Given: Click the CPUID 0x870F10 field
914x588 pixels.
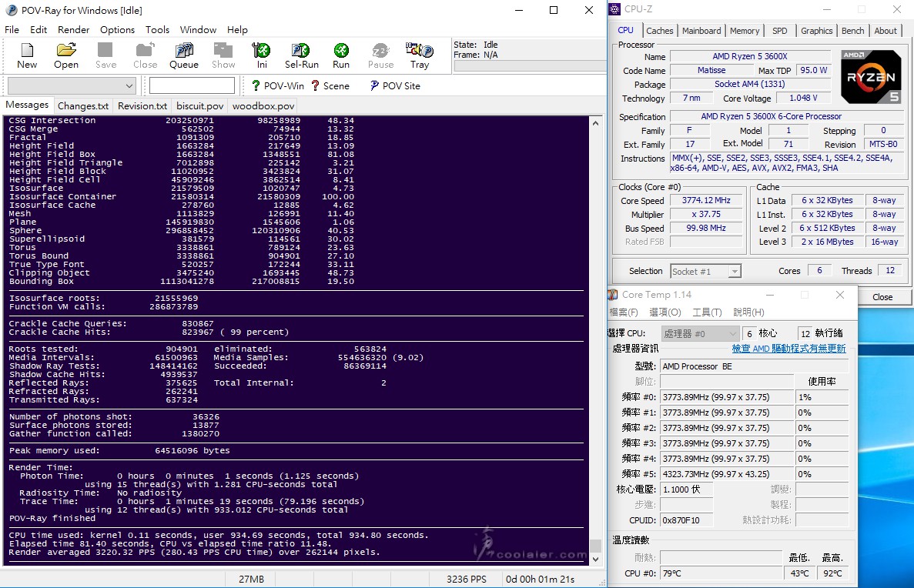Looking at the screenshot, I should (686, 520).
